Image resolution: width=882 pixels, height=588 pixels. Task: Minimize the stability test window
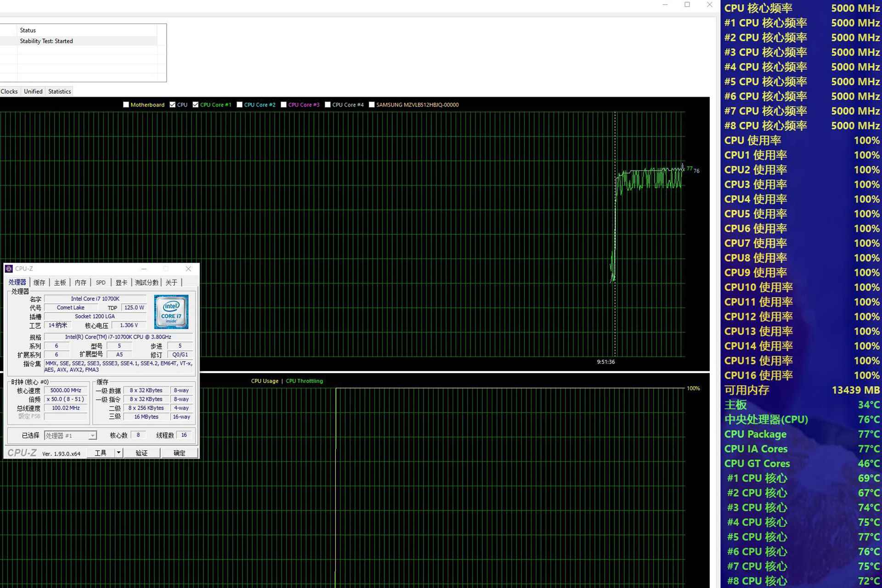coord(665,5)
